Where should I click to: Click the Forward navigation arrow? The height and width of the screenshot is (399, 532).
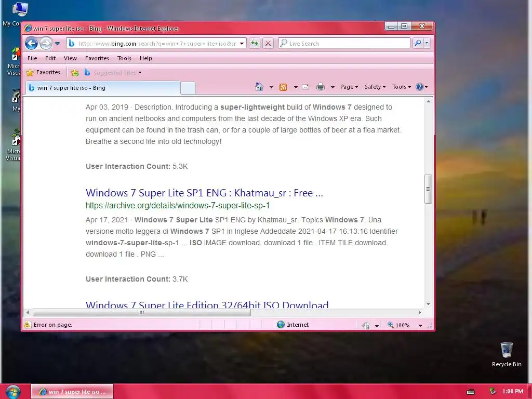(46, 44)
